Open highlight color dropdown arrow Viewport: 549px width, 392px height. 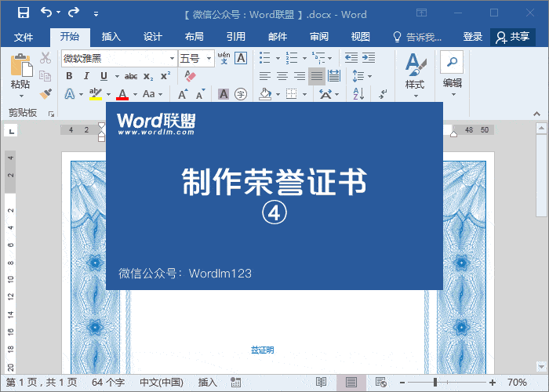pos(108,94)
